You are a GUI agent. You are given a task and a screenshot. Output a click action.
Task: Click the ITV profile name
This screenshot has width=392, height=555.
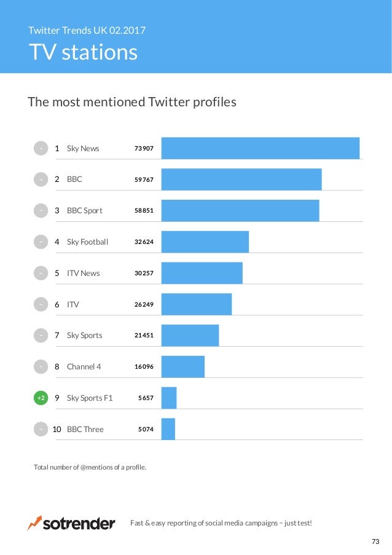[x=73, y=304]
